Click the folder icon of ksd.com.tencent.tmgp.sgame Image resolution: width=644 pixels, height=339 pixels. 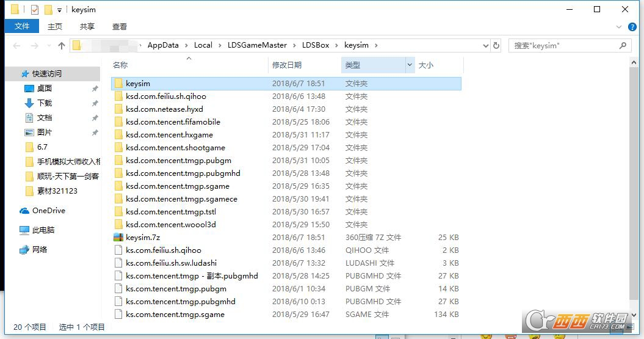(118, 186)
